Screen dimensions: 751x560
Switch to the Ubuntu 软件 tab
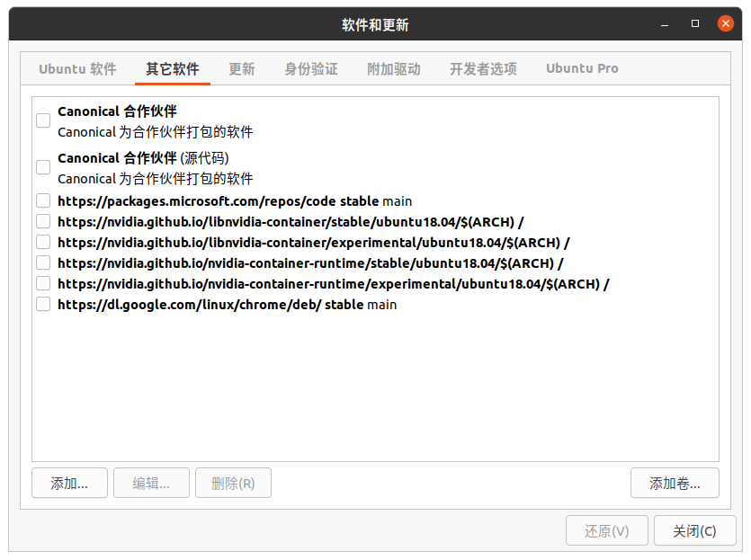[77, 68]
